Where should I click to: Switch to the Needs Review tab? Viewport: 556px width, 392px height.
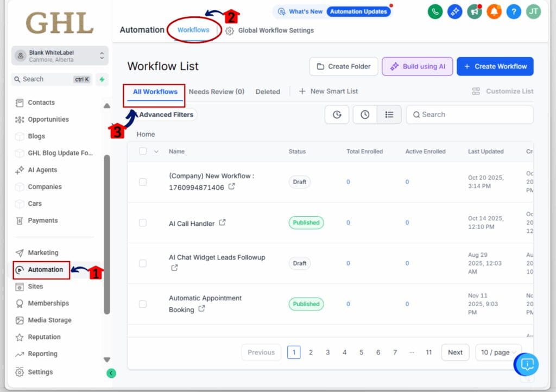[x=216, y=92]
